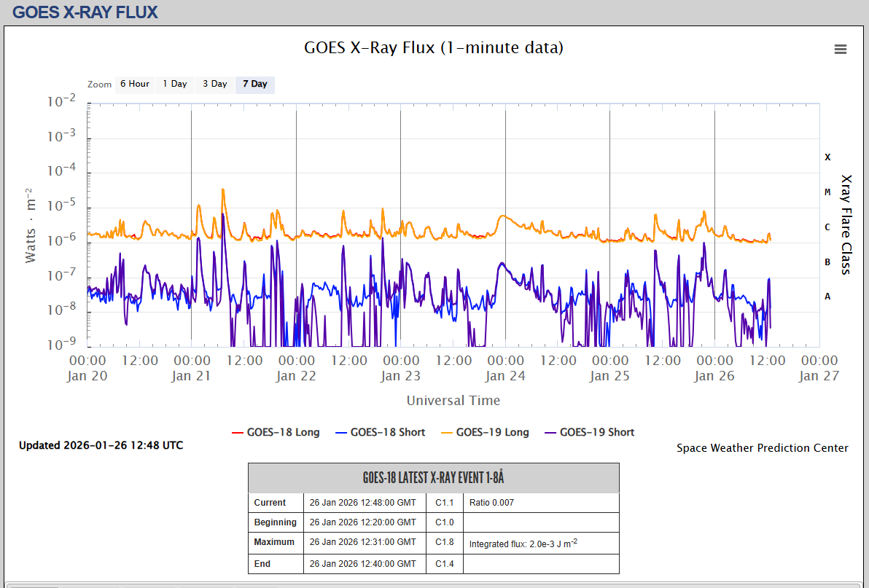Viewport: 869px width, 588px height.
Task: Select the 6 Hour zoom range
Action: pos(134,84)
